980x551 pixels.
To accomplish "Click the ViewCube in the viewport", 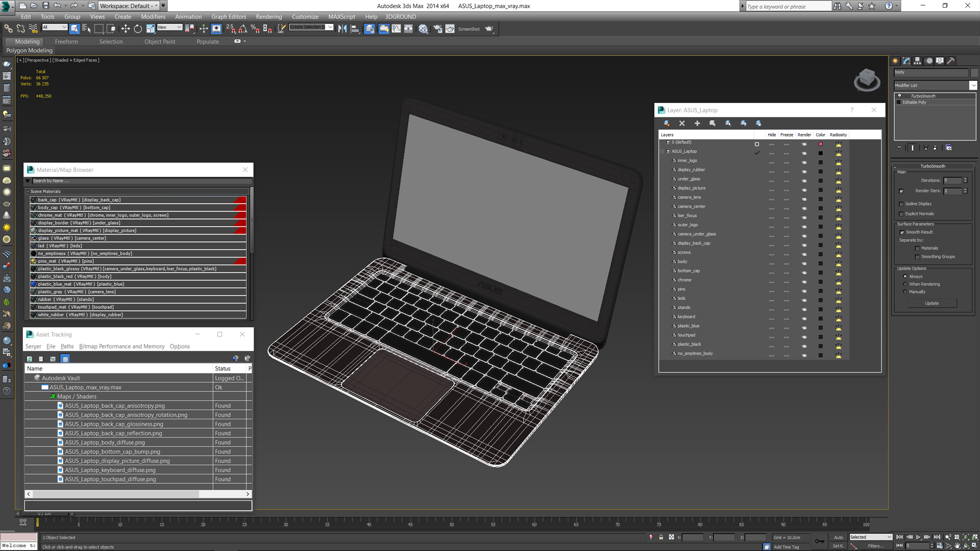I will pos(867,80).
